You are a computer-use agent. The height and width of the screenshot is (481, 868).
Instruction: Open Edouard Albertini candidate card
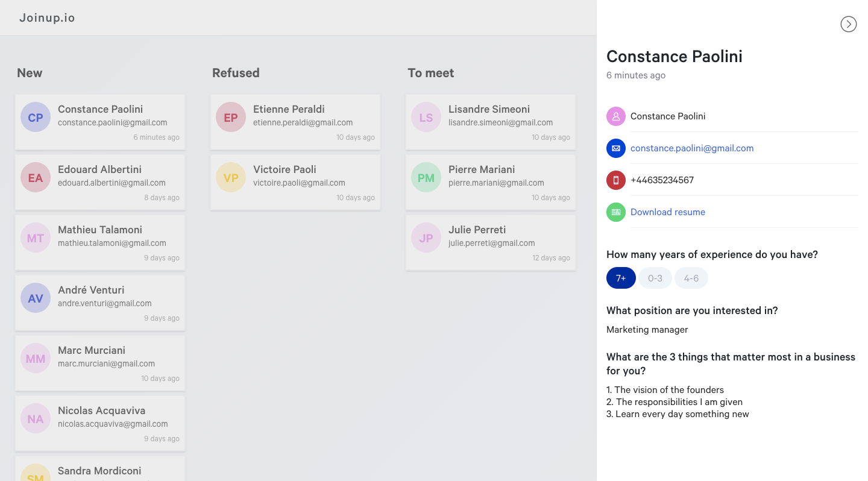pos(100,182)
